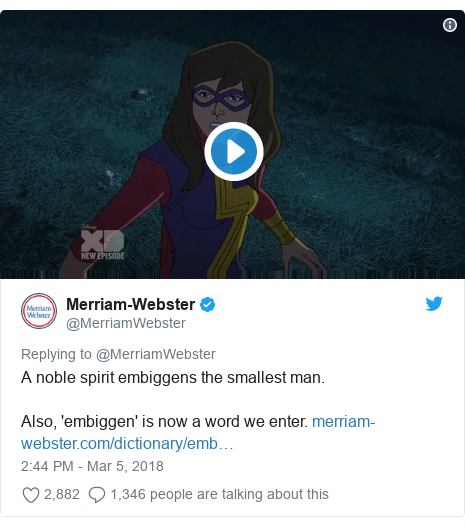Open the Merriam-Webster display name

130,305
